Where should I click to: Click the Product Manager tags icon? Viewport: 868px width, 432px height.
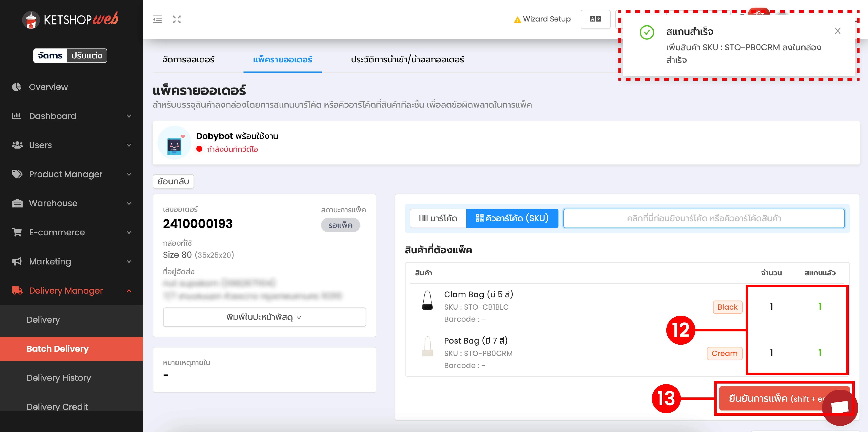(x=17, y=174)
